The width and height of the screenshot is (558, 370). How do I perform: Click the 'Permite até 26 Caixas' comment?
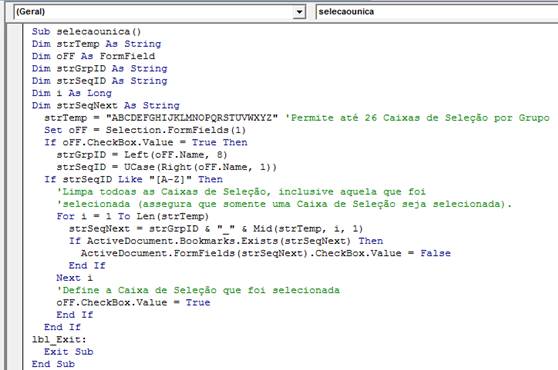click(x=417, y=118)
